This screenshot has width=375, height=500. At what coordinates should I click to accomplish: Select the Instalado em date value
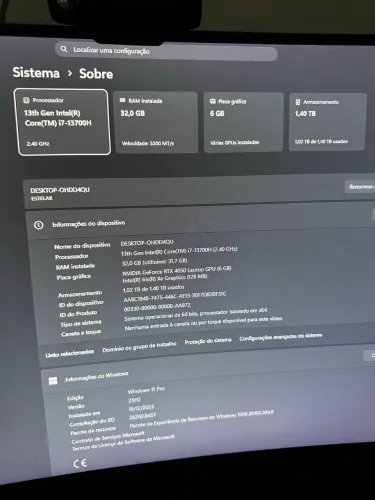[141, 408]
